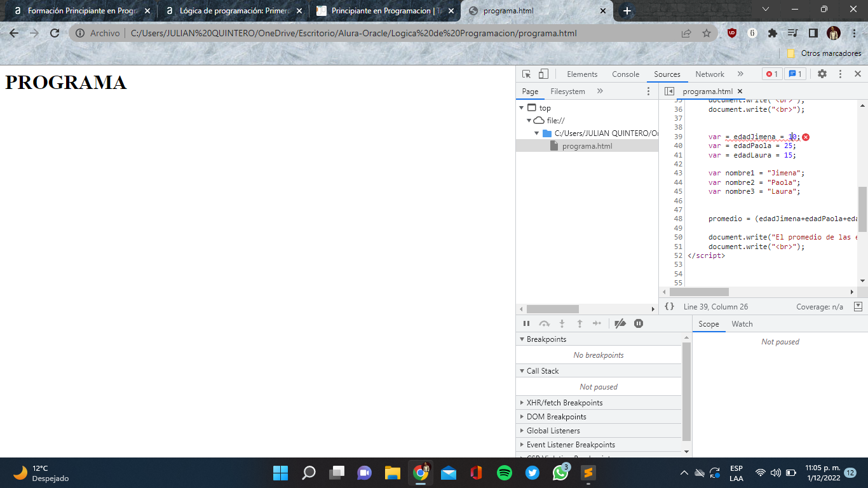
Task: Click step out of current function
Action: tap(580, 323)
